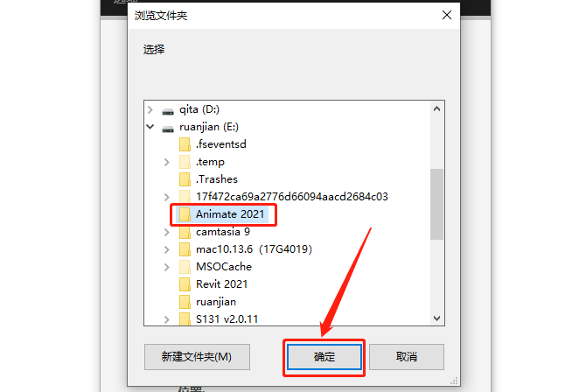Click the 新建文件夹(M) button

point(197,357)
